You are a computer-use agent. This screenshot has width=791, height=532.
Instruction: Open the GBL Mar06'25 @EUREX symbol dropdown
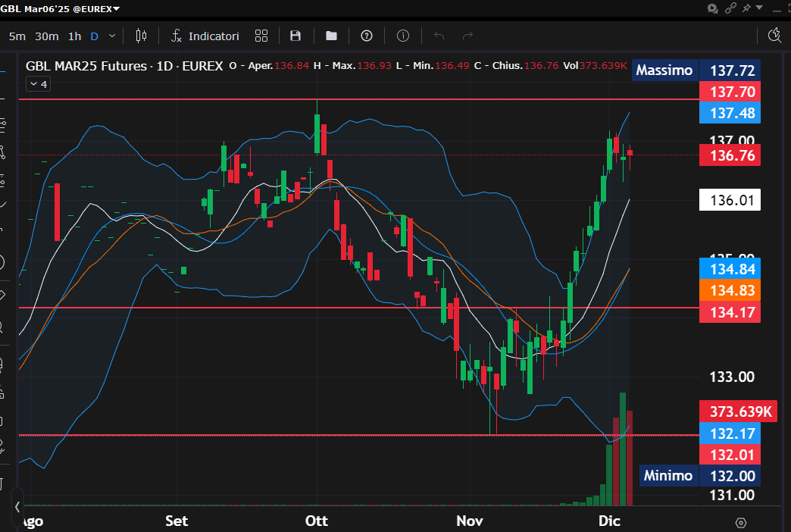[x=64, y=8]
